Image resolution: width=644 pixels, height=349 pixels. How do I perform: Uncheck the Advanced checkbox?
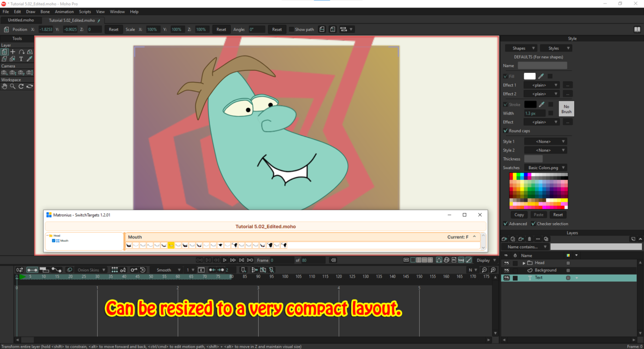point(505,224)
